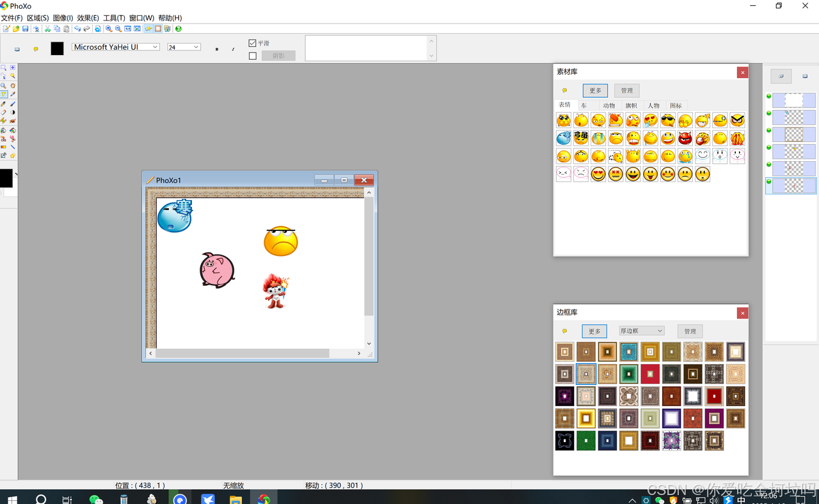
Task: Select the zoom magnifier tool in the toolbox
Action: click(3, 85)
